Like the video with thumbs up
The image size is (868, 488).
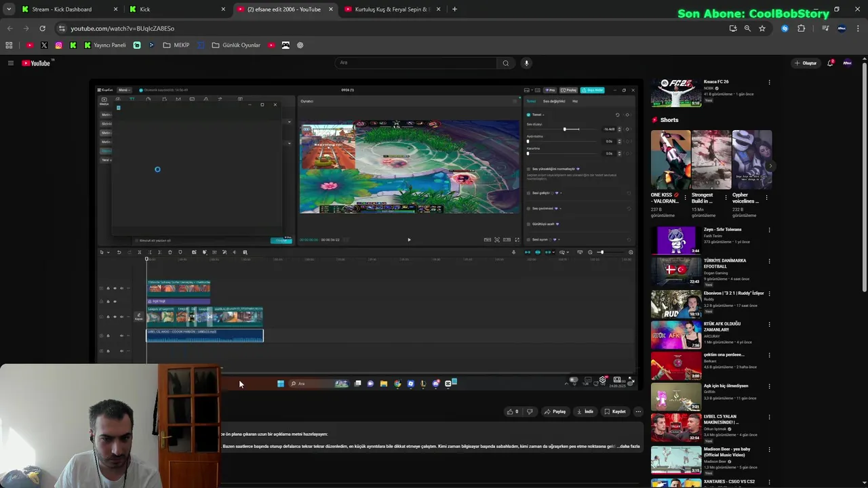tap(513, 411)
